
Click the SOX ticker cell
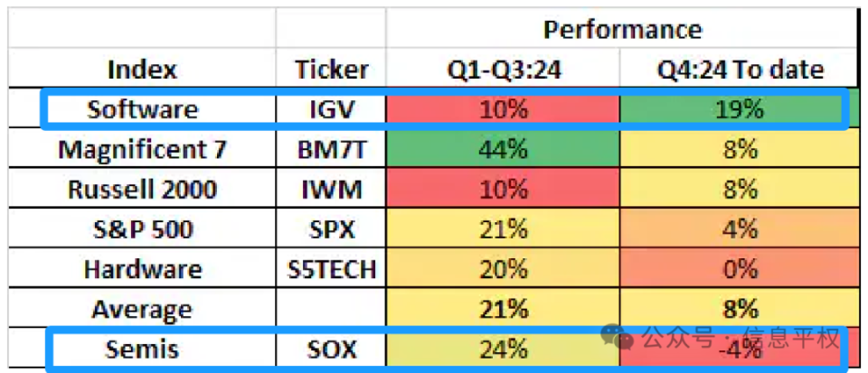(332, 349)
